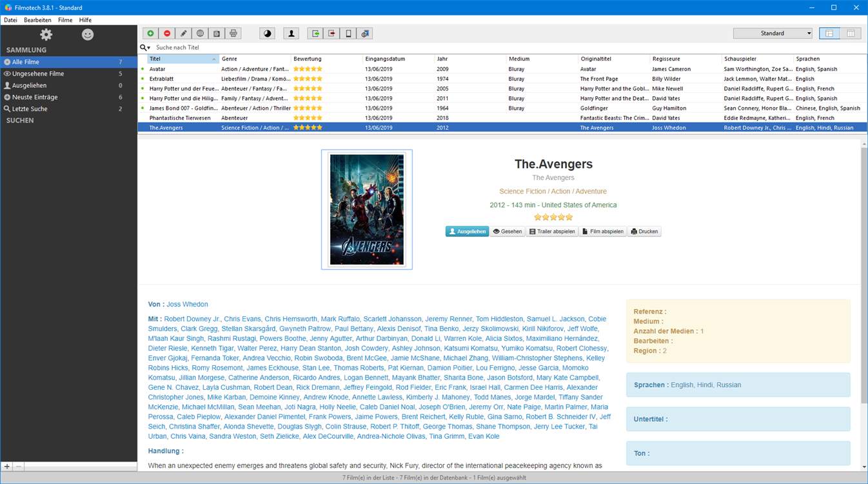Open the Bearbeiten menu

click(37, 20)
